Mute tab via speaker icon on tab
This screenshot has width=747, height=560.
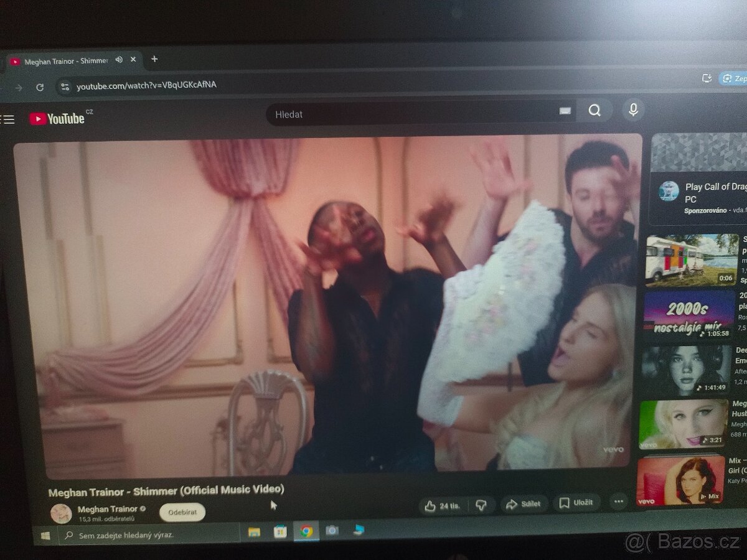[119, 60]
